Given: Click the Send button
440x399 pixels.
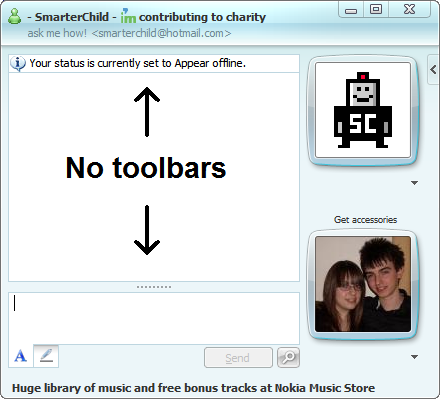Looking at the screenshot, I should point(238,358).
